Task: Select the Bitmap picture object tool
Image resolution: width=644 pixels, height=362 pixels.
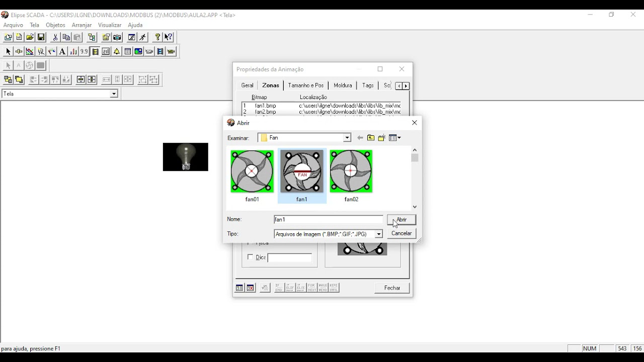Action: coord(138,51)
